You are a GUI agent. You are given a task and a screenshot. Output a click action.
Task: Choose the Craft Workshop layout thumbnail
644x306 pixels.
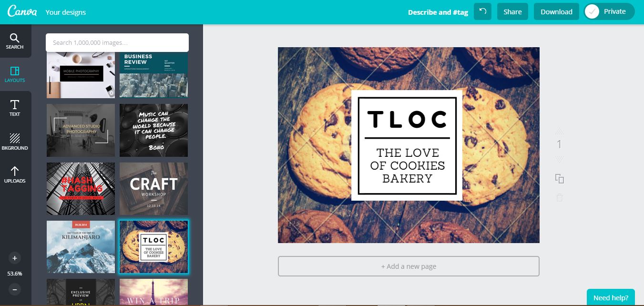[153, 189]
